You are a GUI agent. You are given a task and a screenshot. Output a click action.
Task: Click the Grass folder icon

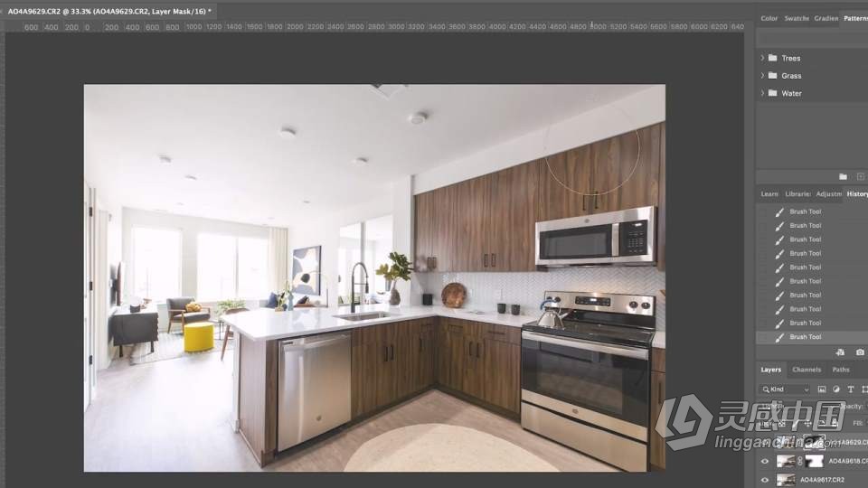coord(773,75)
